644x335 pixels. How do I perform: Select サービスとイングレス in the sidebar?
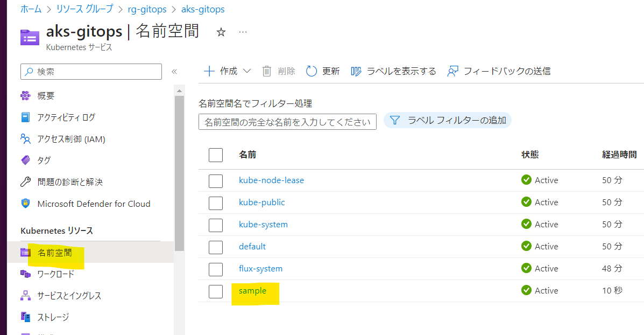69,295
